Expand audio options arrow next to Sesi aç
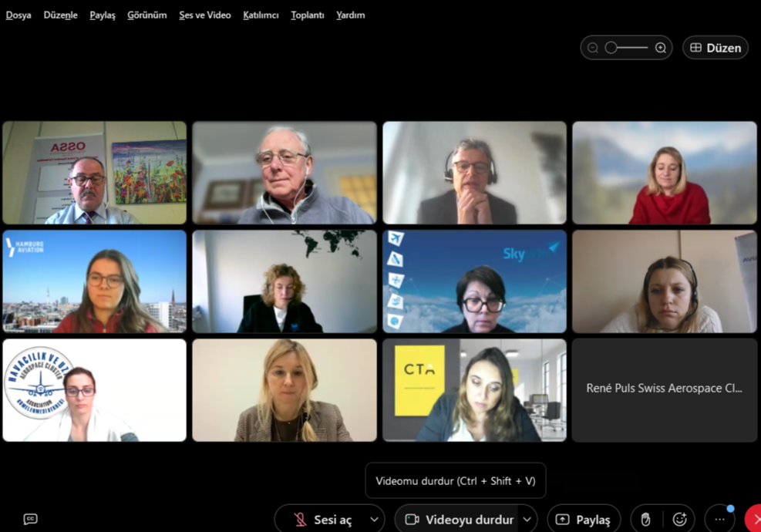Viewport: 761px width, 532px height. (374, 520)
